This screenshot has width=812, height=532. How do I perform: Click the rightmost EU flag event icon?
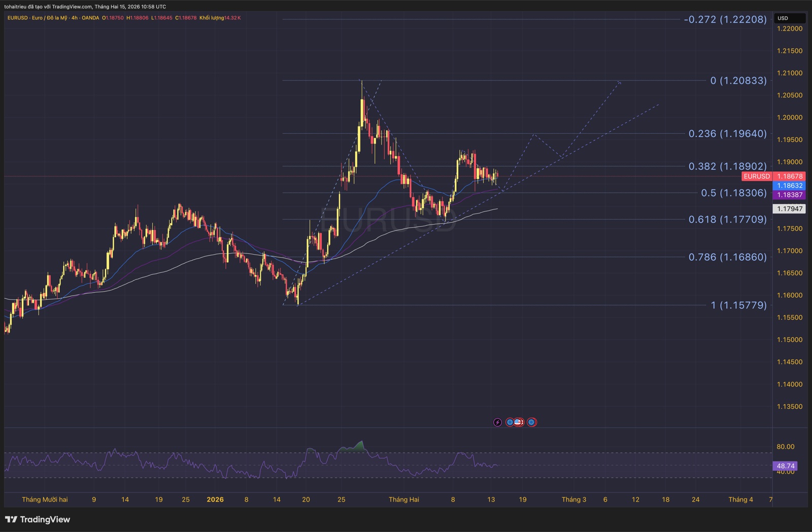coord(531,422)
